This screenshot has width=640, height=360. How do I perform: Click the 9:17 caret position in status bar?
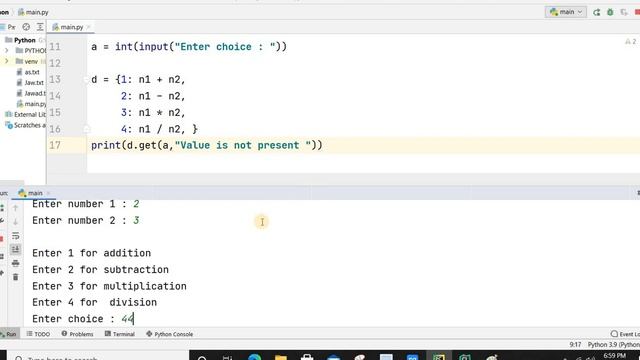[x=575, y=345]
